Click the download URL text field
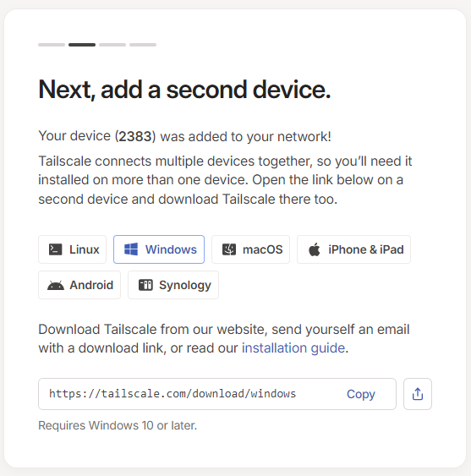The height and width of the screenshot is (476, 471). click(217, 394)
